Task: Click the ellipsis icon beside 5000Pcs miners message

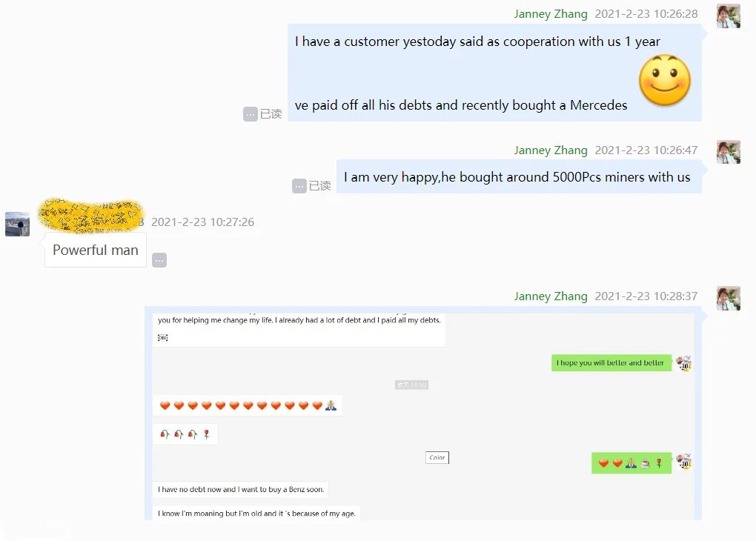Action: click(x=299, y=186)
